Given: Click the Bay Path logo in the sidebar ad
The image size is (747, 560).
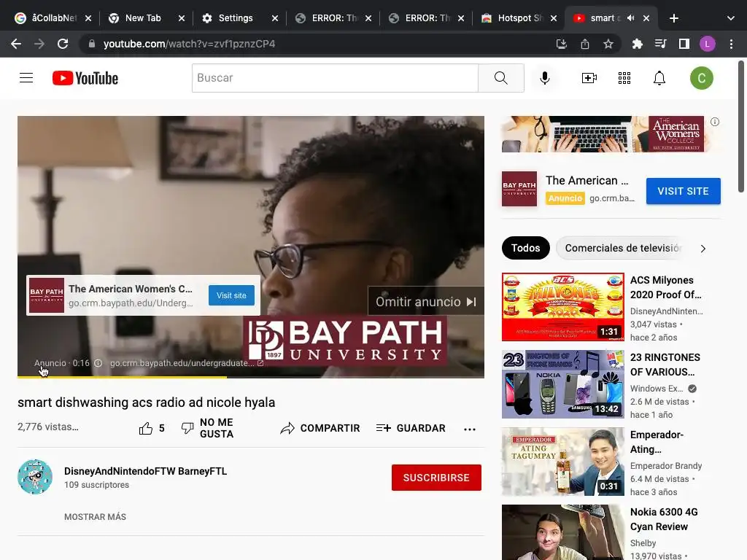Looking at the screenshot, I should point(519,189).
